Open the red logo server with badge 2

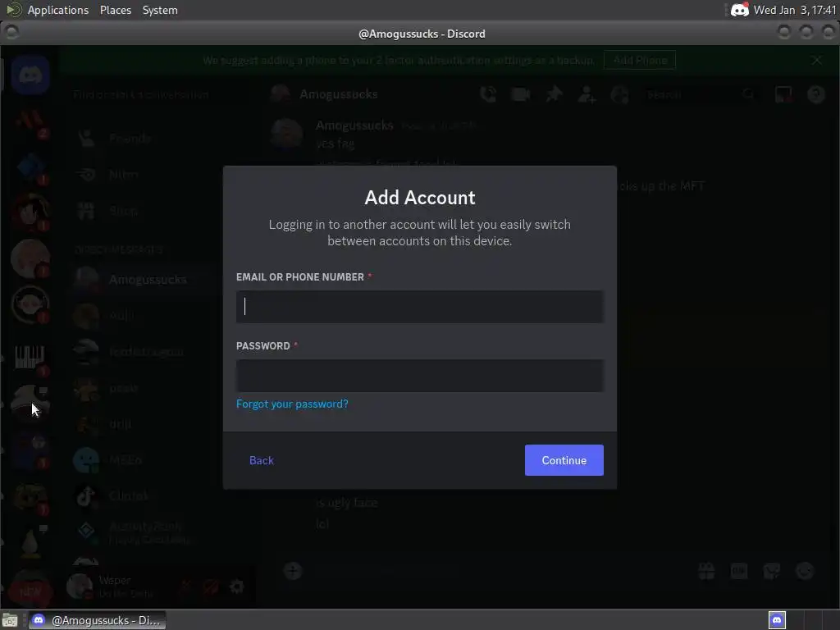[30, 121]
